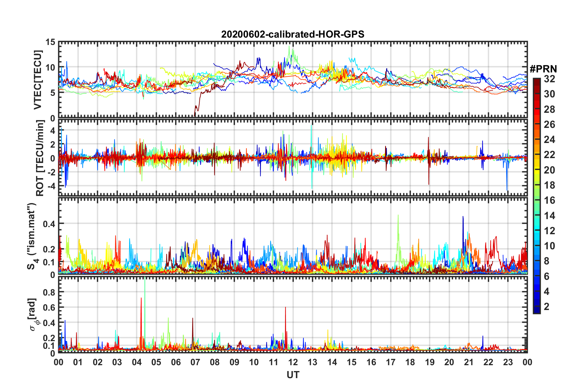This screenshot has width=586, height=392.
Task: Click x-axis hour tick "04"
Action: [x=137, y=362]
